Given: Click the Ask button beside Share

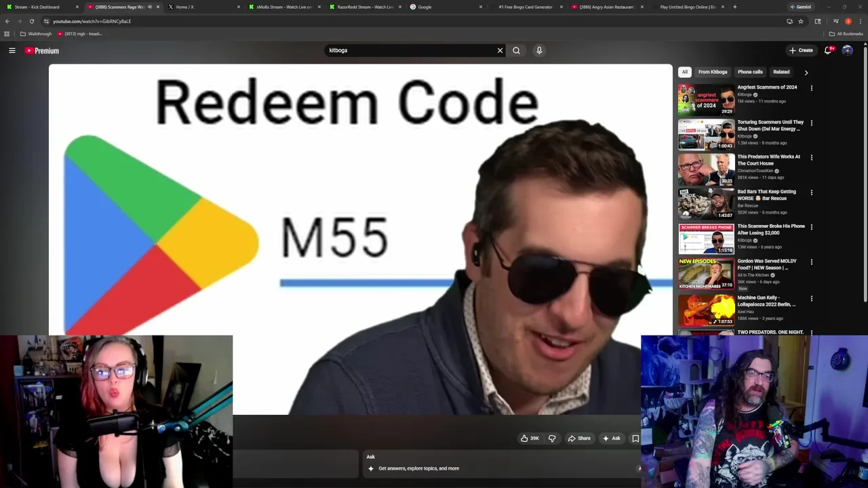Looking at the screenshot, I should 612,439.
